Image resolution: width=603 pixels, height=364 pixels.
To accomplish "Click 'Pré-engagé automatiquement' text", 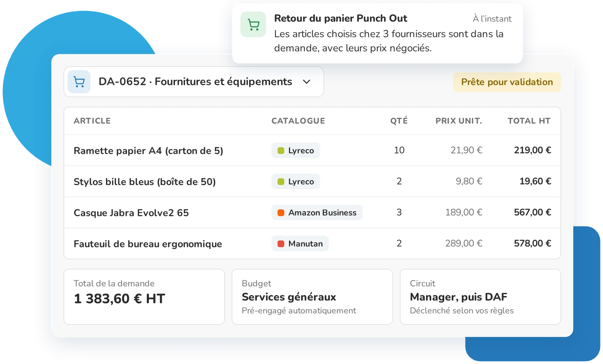I will (299, 311).
